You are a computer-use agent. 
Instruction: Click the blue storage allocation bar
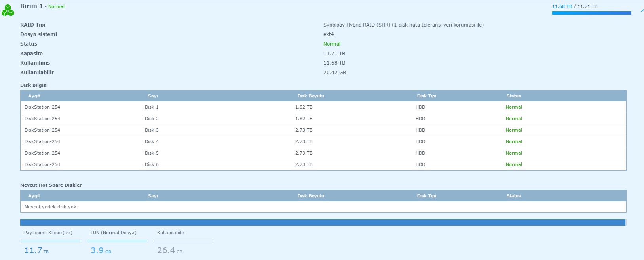[x=323, y=222]
